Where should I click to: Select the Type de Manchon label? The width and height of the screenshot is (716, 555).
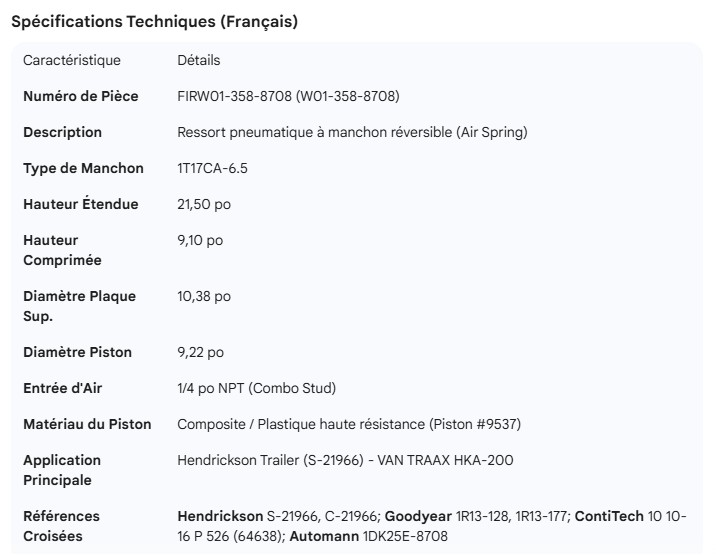[x=83, y=168]
